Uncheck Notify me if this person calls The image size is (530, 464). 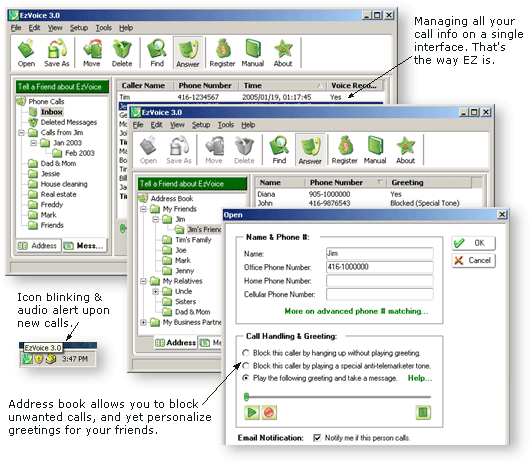click(x=317, y=438)
